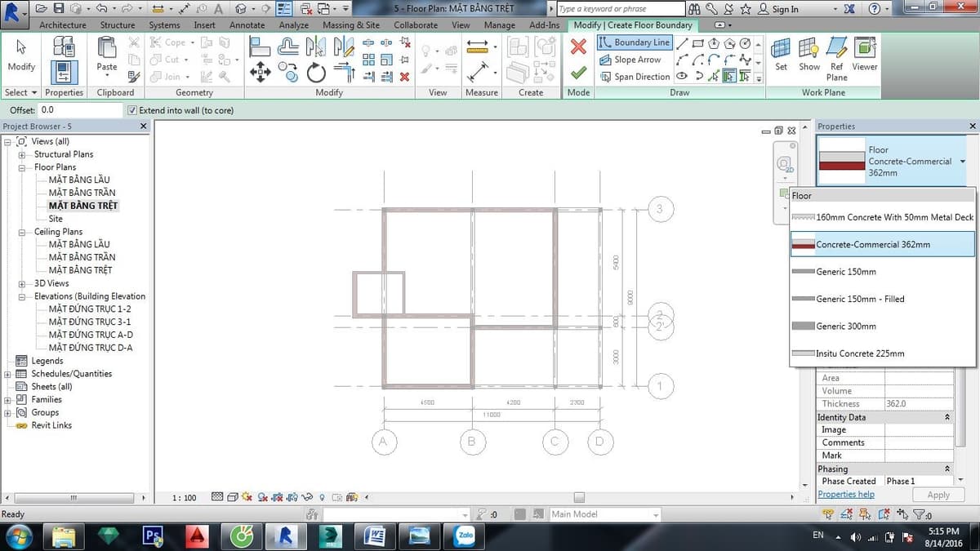Screen dimensions: 980x551
Task: Cancel edit mode with the red X
Action: tap(578, 47)
